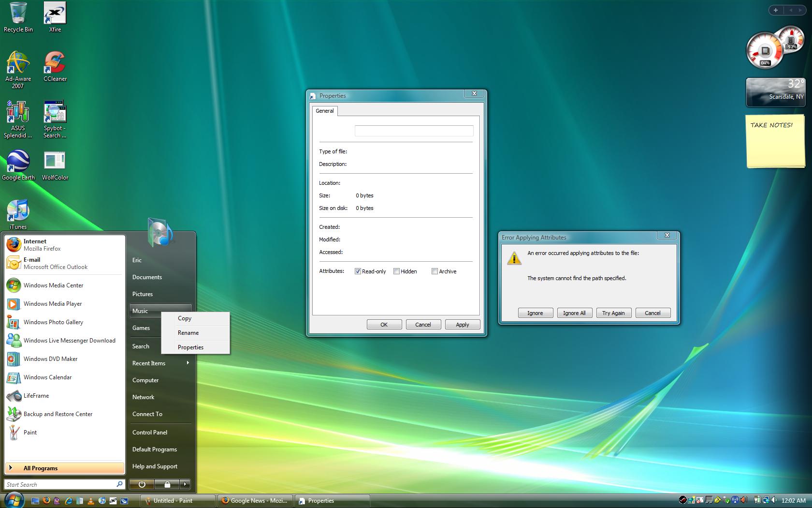Choose Properties from the context menu
812x508 pixels.
[195, 347]
